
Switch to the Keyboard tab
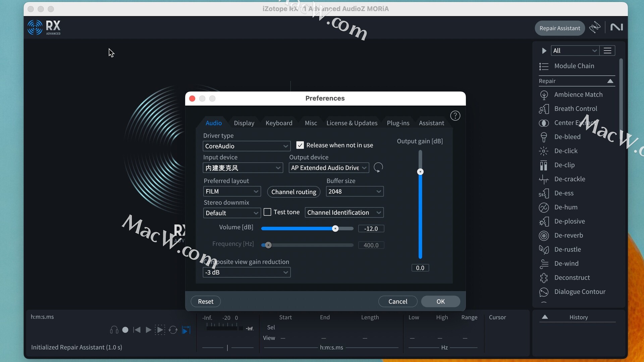[x=279, y=123]
